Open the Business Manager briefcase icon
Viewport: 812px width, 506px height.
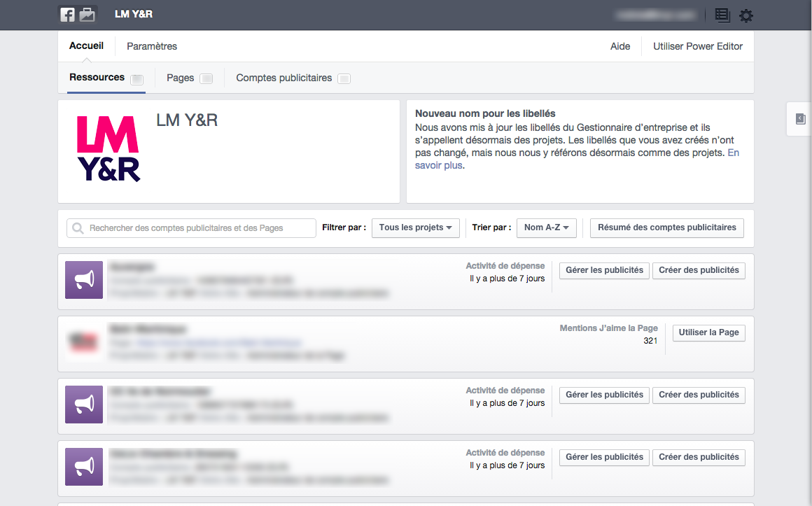pyautogui.click(x=87, y=15)
